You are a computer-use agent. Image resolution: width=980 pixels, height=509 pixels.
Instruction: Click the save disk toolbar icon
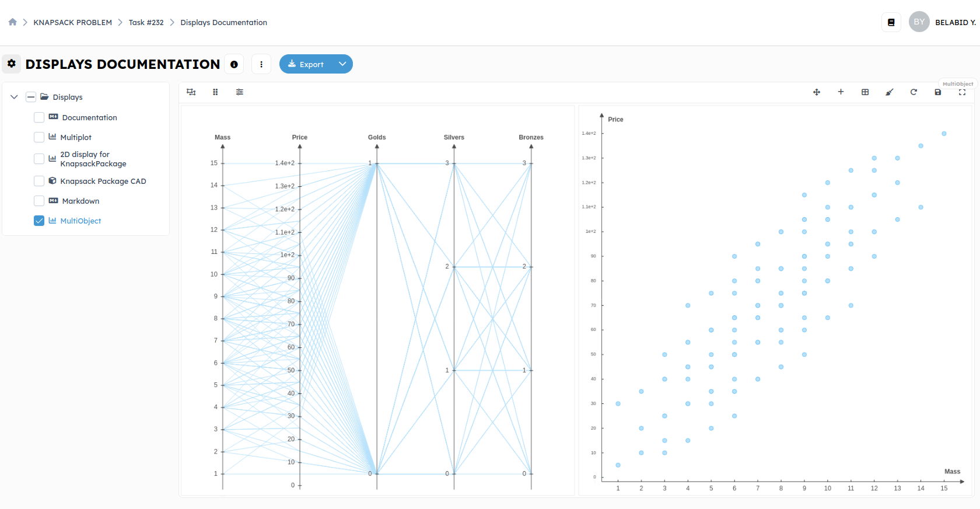pos(938,92)
